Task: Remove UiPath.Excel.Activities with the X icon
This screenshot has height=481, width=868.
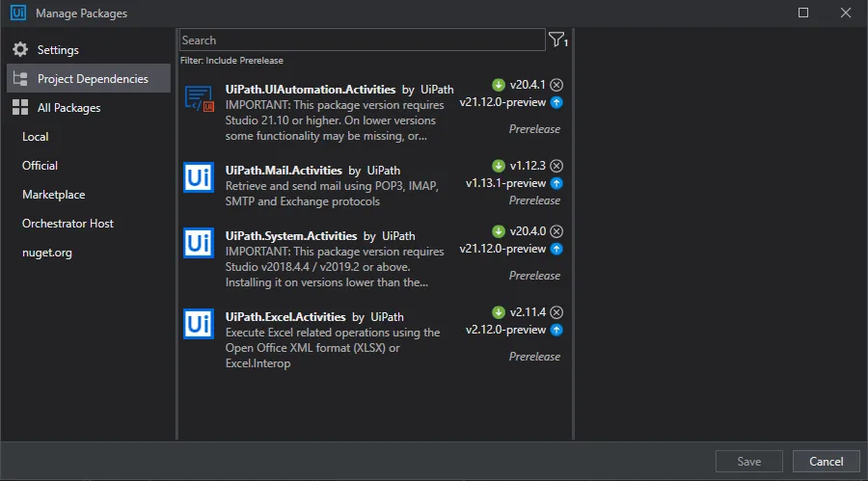Action: click(x=556, y=312)
